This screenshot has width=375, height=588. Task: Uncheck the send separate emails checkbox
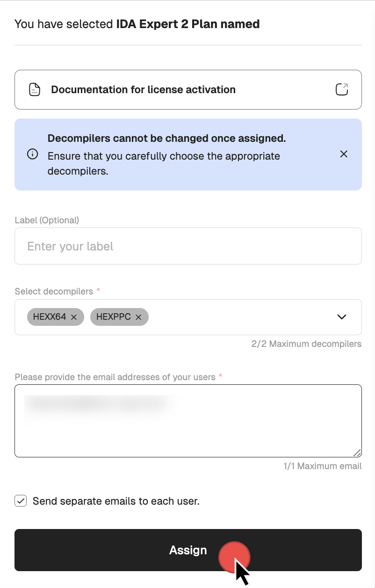click(x=21, y=501)
